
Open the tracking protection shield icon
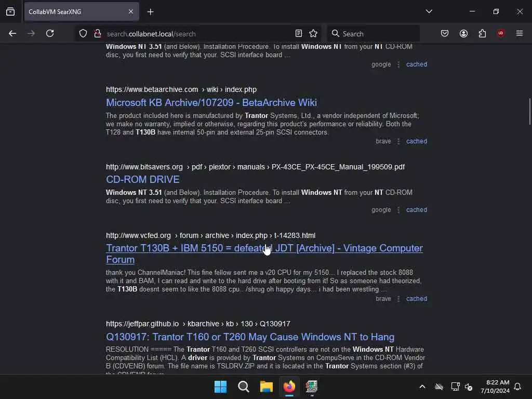click(83, 33)
